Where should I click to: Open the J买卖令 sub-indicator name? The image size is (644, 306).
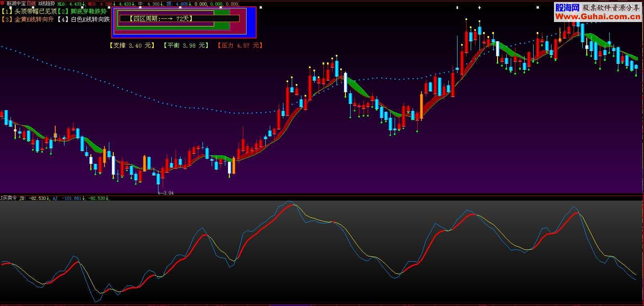(x=8, y=198)
